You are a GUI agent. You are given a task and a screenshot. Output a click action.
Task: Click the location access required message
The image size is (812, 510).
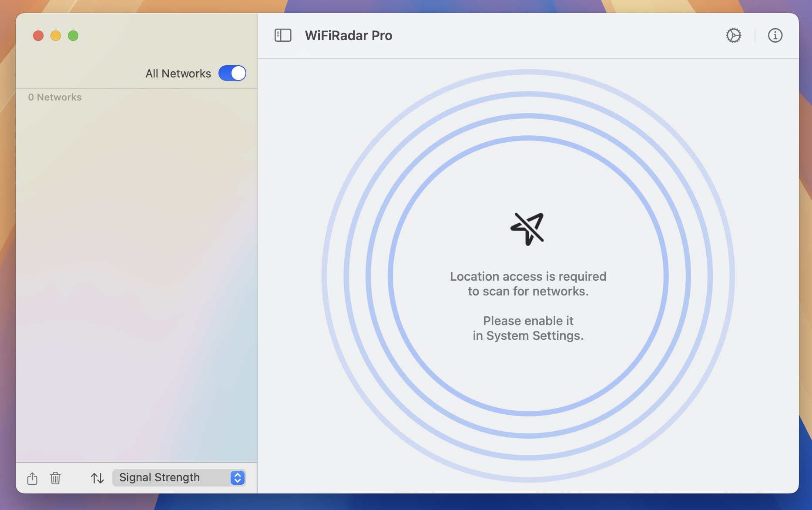pyautogui.click(x=528, y=283)
